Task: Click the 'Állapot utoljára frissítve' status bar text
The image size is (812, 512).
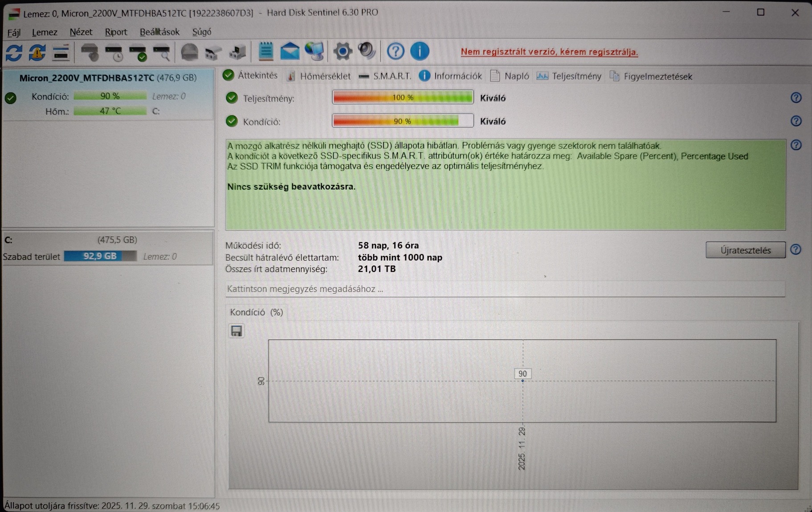Action: 112,506
